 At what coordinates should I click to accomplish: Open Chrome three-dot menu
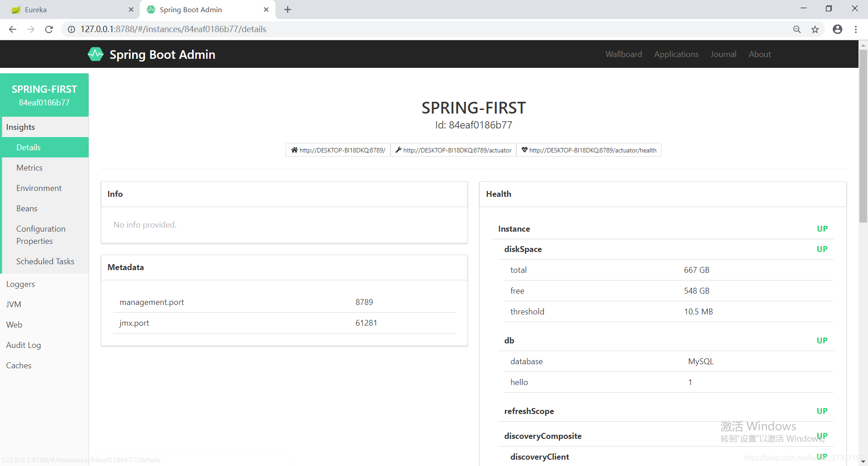pos(856,29)
